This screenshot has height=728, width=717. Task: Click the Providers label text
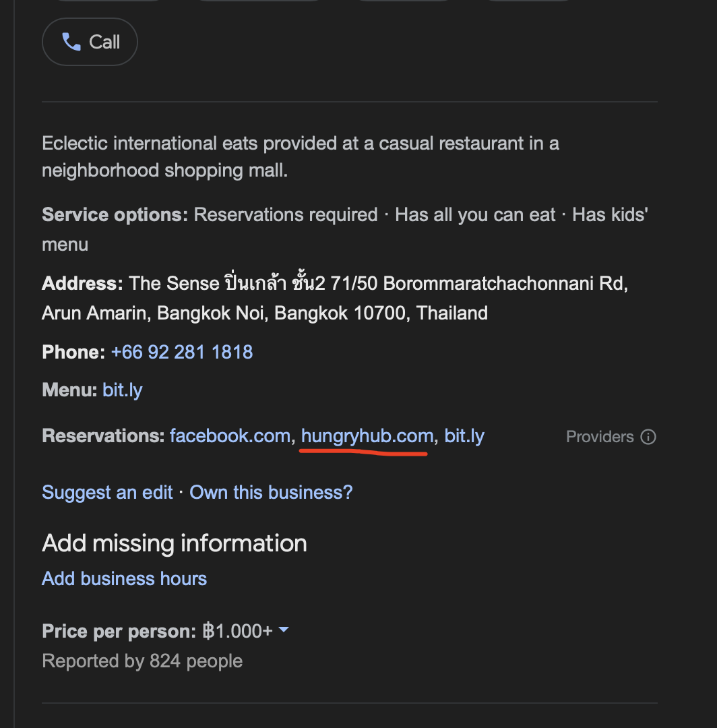600,437
